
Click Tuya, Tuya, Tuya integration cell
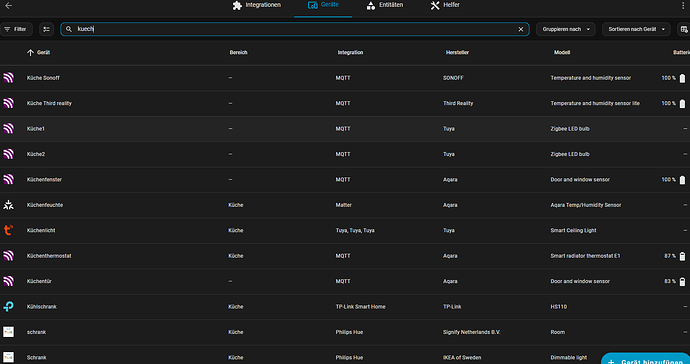point(355,230)
